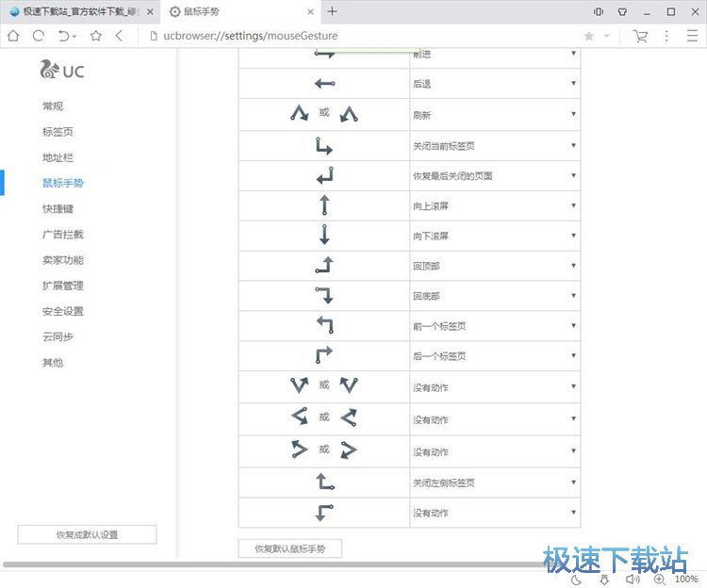Click gesture icon for 回顶部

324,265
